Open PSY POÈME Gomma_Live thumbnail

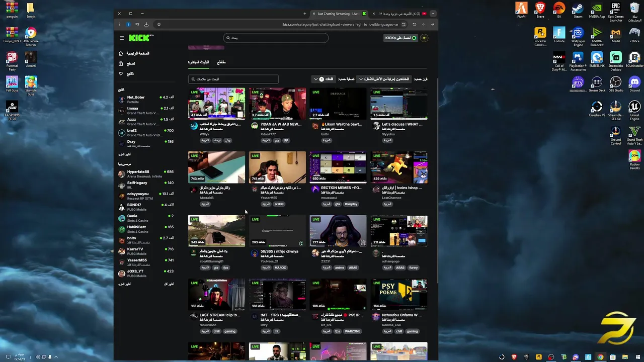tap(399, 295)
